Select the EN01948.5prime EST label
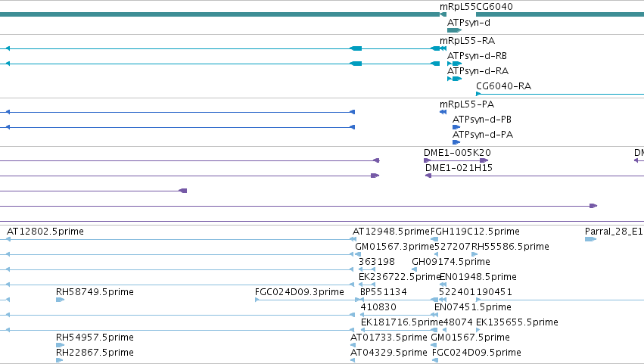Image resolution: width=644 pixels, height=364 pixels. [478, 277]
